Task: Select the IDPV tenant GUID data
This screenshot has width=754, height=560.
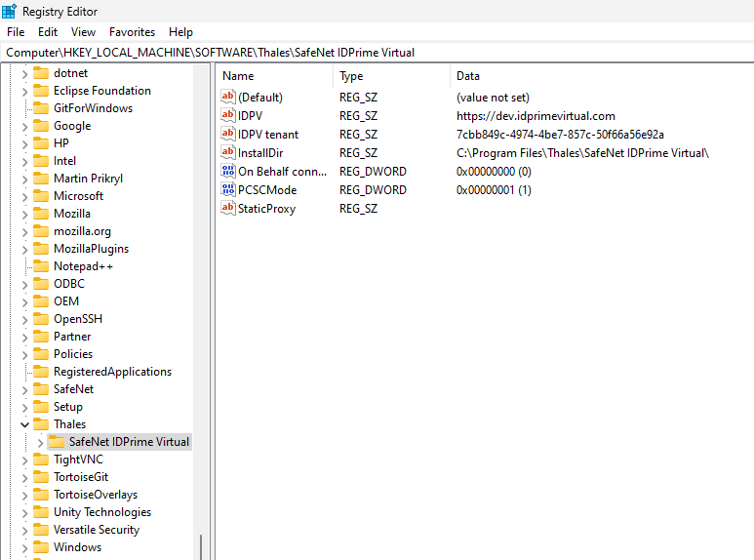Action: tap(560, 135)
